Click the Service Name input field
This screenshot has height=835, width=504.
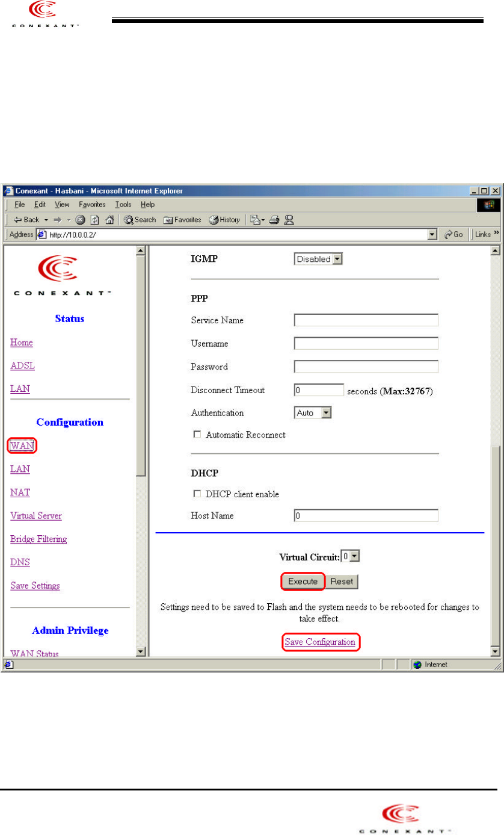[x=366, y=320]
